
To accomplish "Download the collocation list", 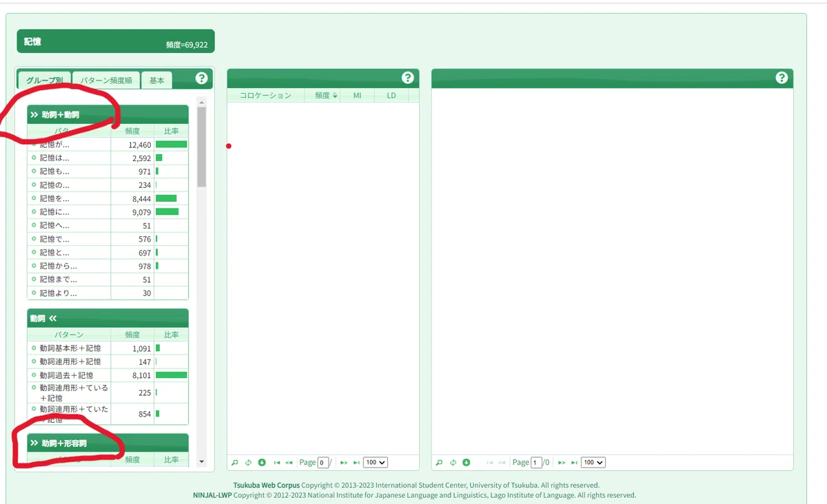I will coord(262,463).
